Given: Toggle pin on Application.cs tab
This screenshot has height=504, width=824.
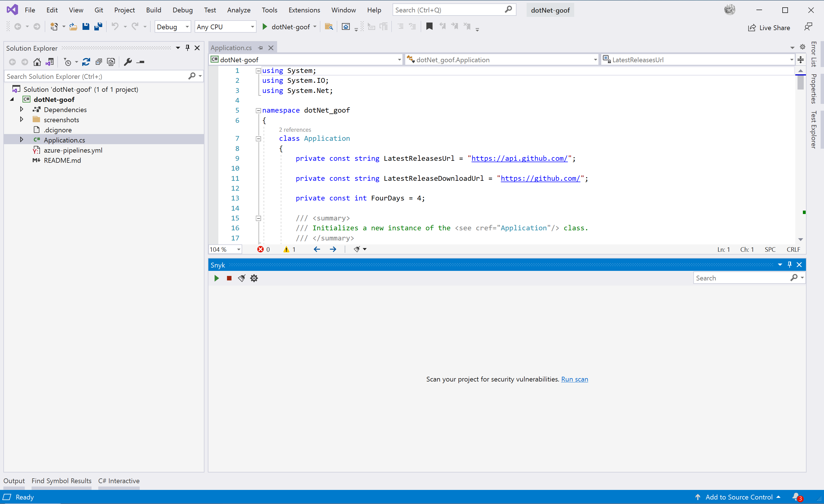Looking at the screenshot, I should 260,48.
